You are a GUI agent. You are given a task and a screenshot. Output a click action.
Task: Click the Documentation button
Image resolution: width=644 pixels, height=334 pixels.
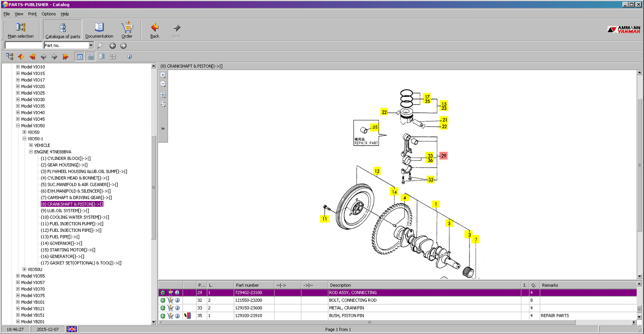(99, 30)
